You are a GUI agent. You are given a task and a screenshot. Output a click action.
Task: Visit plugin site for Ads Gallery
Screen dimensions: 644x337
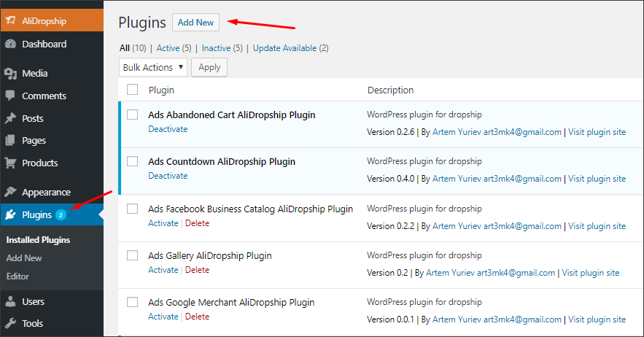coord(591,273)
